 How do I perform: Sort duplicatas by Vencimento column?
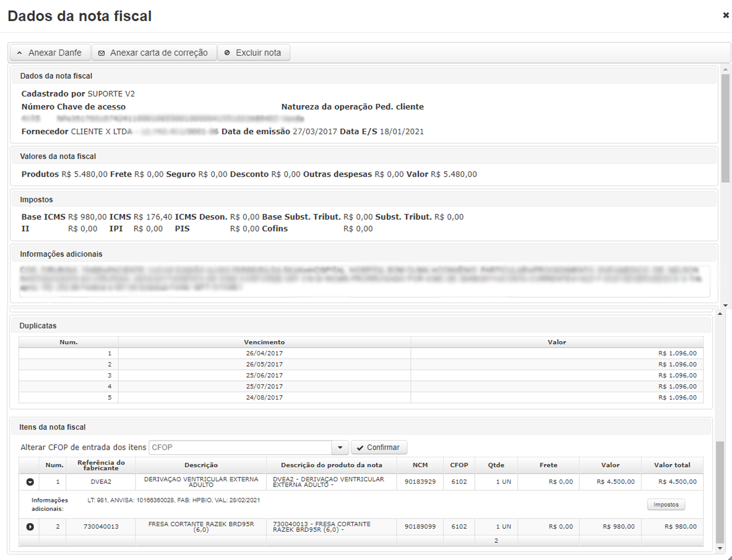[x=264, y=342]
